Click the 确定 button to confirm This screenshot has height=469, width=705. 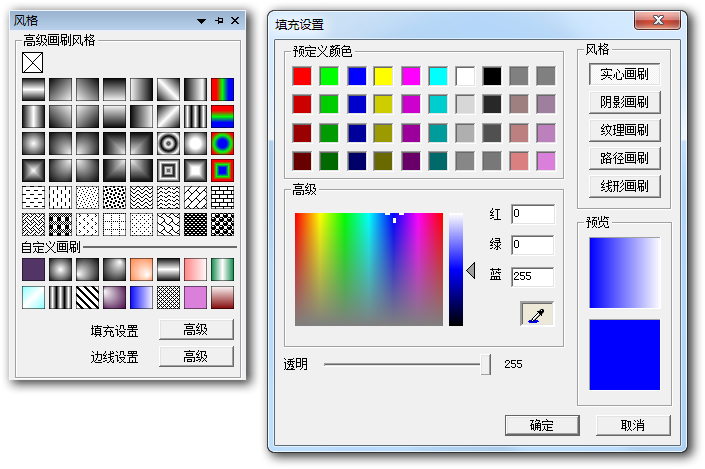point(542,425)
